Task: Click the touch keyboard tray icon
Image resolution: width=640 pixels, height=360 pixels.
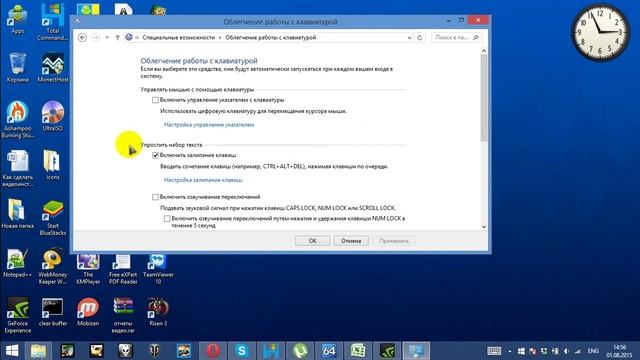Action: (x=494, y=351)
